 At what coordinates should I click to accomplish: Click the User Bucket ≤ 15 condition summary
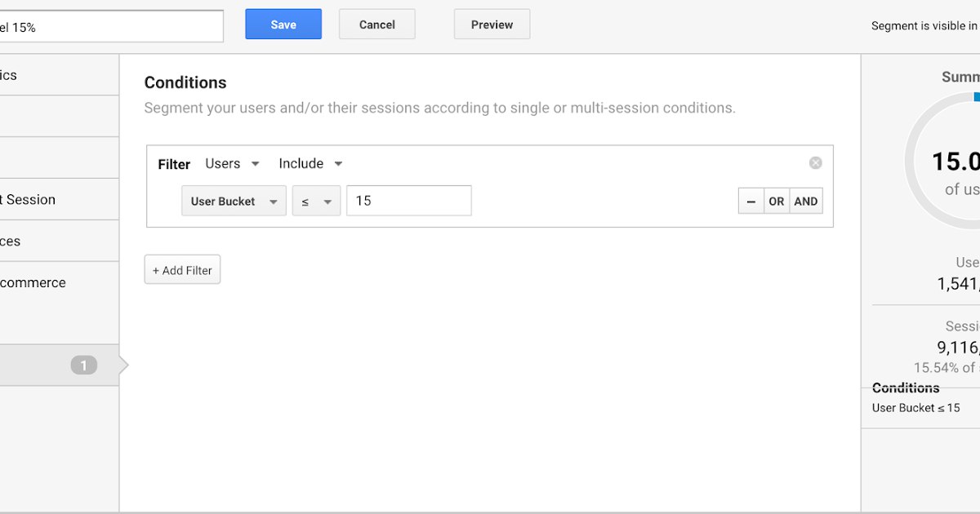click(915, 408)
